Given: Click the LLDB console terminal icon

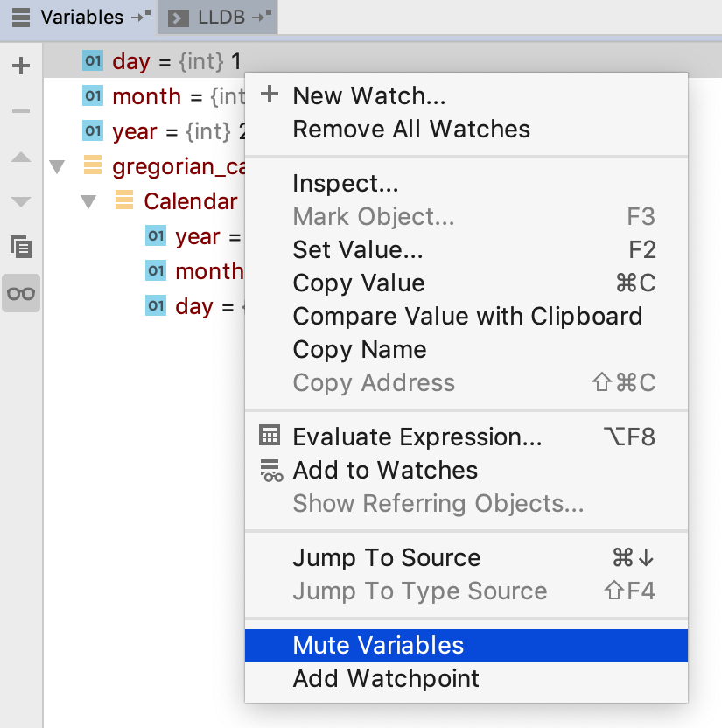Looking at the screenshot, I should coord(179,17).
